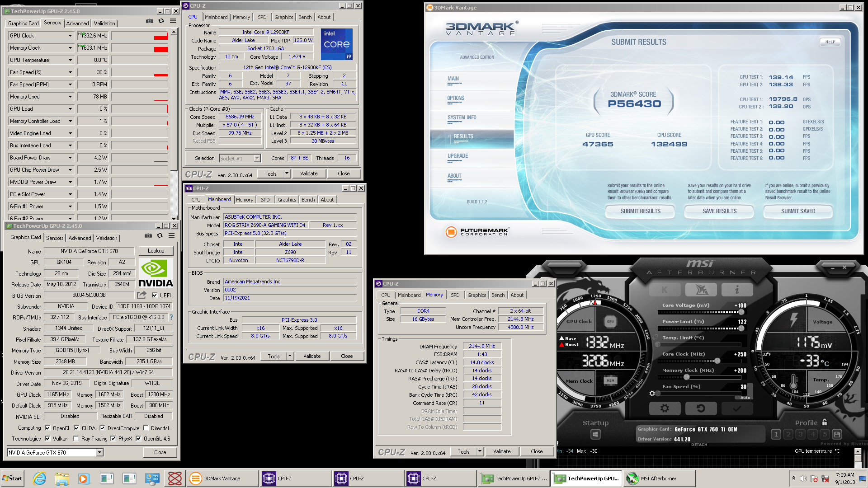
Task: Switch to the Bench tab in CPU-Z CPU window
Action: pyautogui.click(x=305, y=17)
